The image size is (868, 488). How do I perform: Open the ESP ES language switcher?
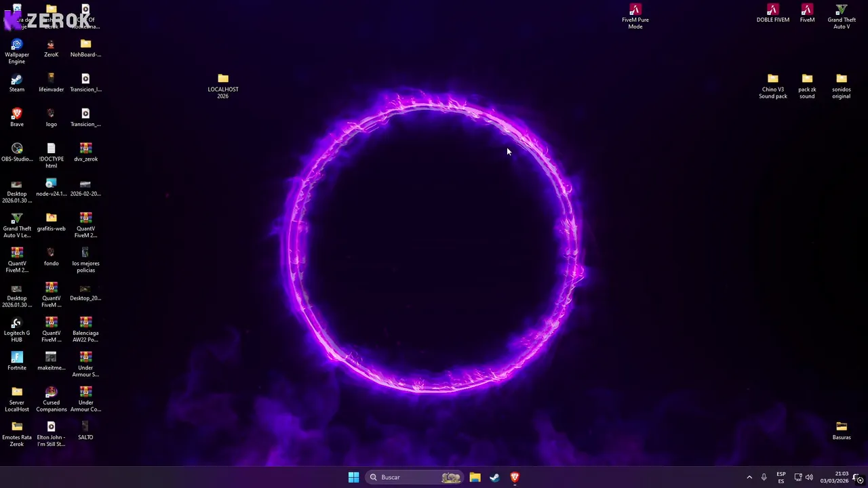coord(781,477)
